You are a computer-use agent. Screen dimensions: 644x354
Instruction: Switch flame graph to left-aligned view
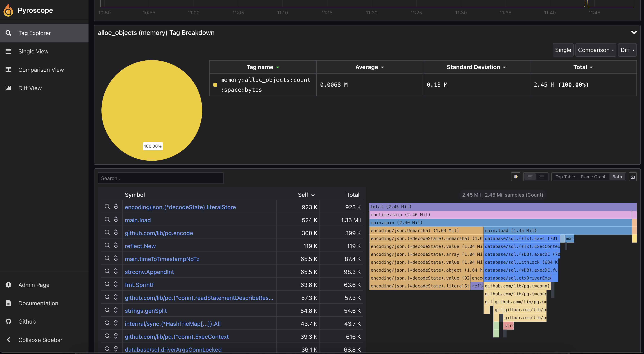(x=530, y=177)
